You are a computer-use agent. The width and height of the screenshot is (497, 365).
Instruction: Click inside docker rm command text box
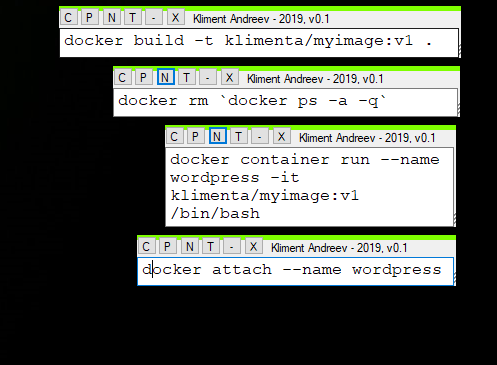click(286, 102)
